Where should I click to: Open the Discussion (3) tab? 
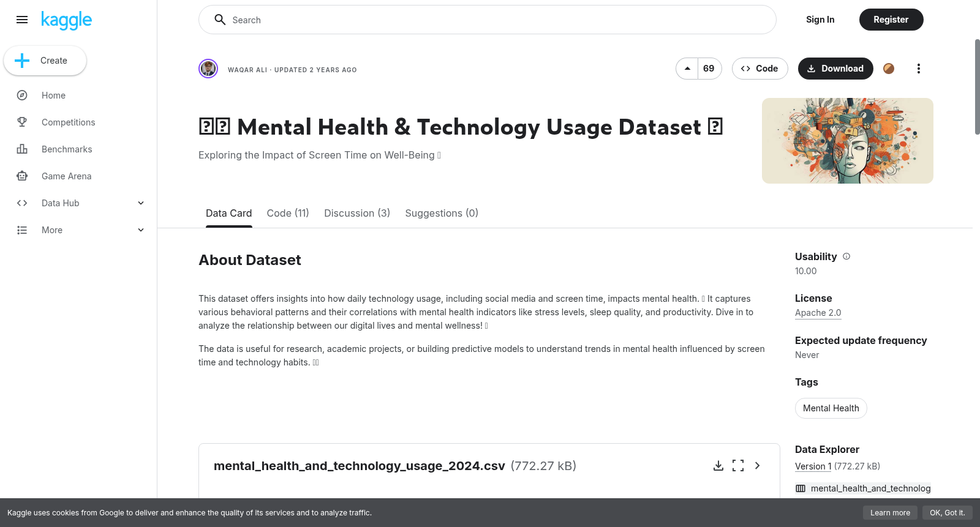[357, 213]
